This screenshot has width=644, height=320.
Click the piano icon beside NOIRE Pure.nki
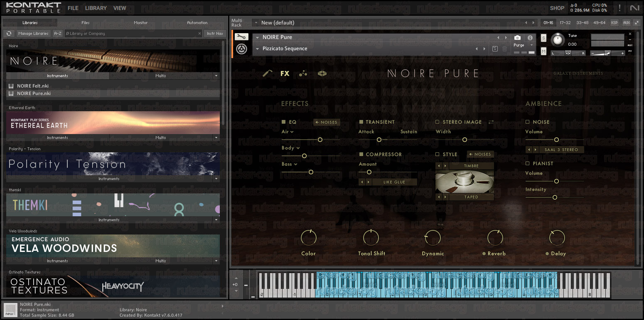point(11,93)
